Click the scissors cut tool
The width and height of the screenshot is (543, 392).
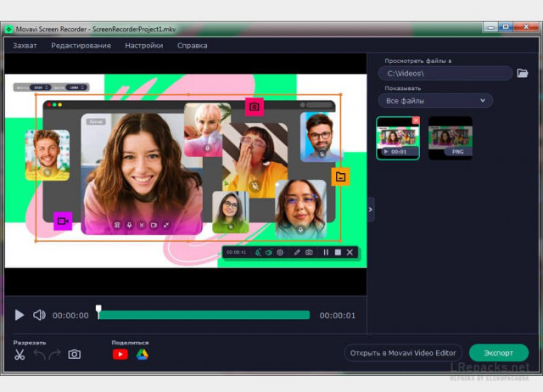(20, 355)
